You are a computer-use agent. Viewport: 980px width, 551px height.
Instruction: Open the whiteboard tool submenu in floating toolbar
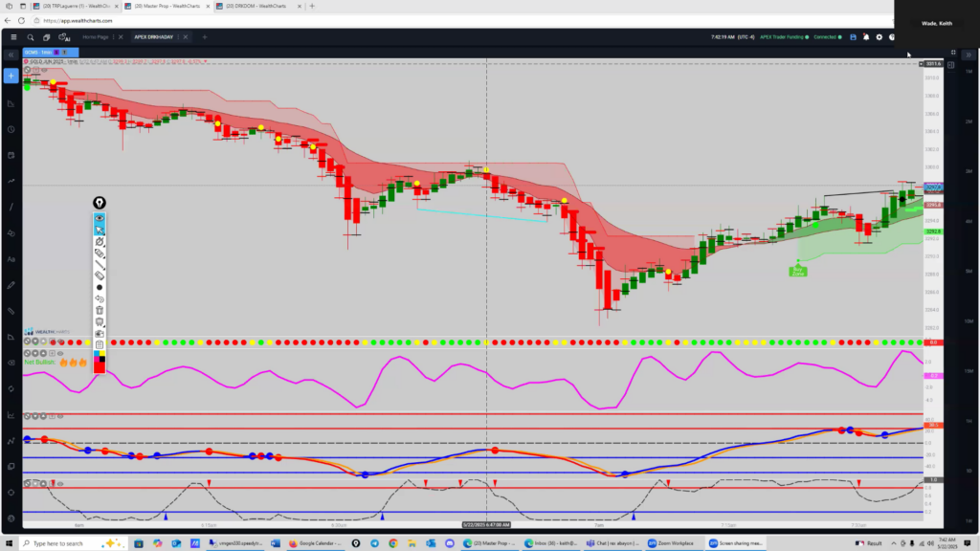[100, 322]
